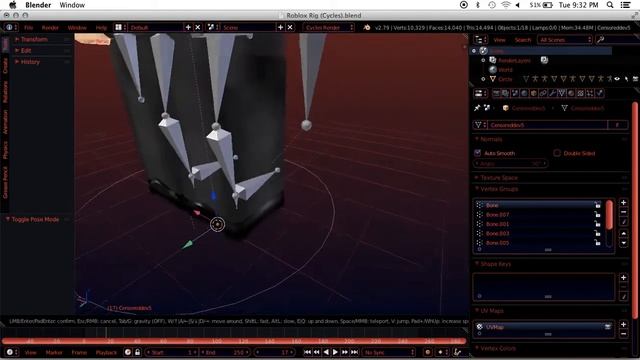Remove UV map with minus button

pyautogui.click(x=623, y=334)
